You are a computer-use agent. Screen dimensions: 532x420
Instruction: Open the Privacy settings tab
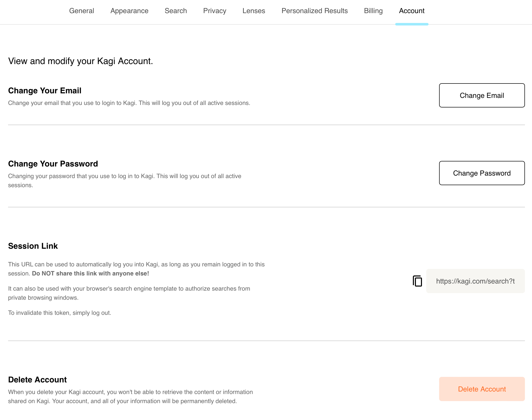click(x=214, y=11)
